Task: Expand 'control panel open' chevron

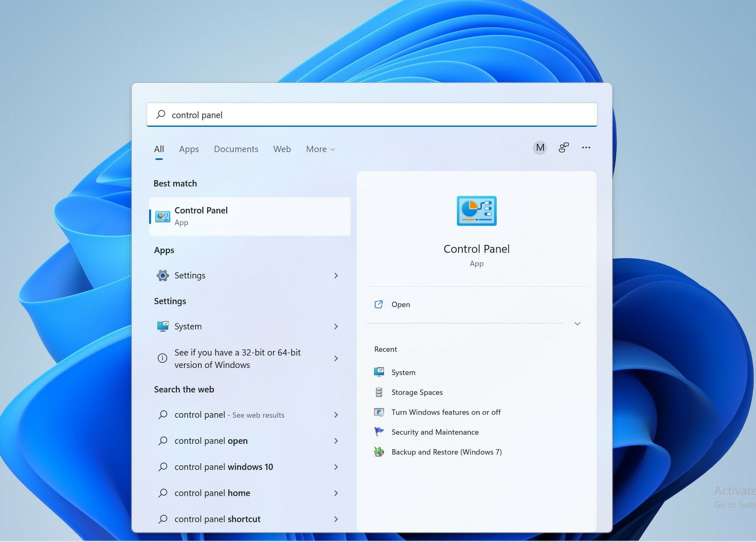Action: 336,441
